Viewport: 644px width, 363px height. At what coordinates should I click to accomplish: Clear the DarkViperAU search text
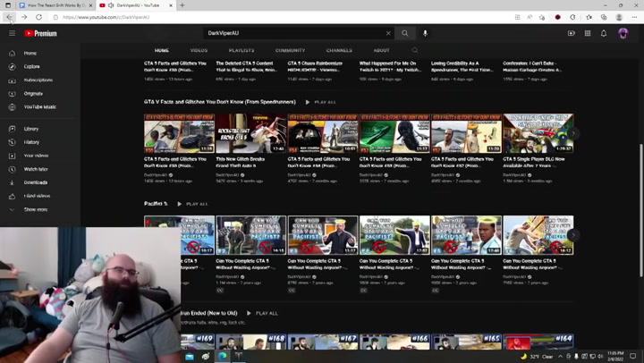coord(388,33)
